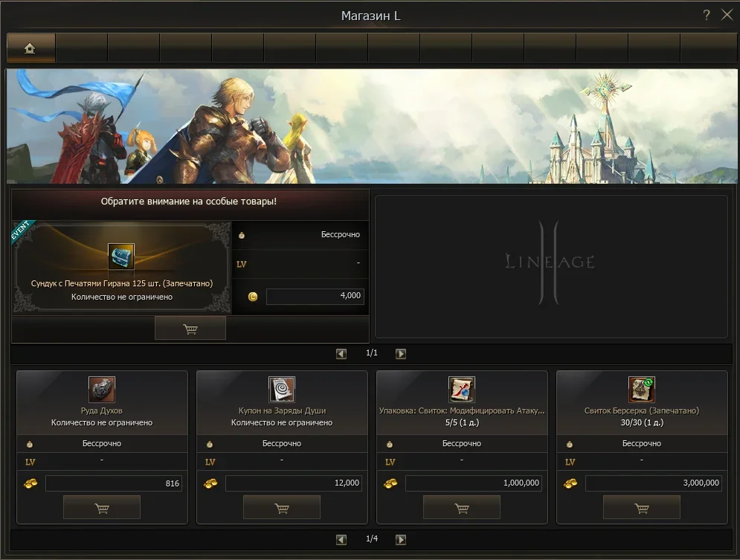This screenshot has height=560, width=740.
Task: Click the timer icon in featured item panel
Action: tap(242, 235)
